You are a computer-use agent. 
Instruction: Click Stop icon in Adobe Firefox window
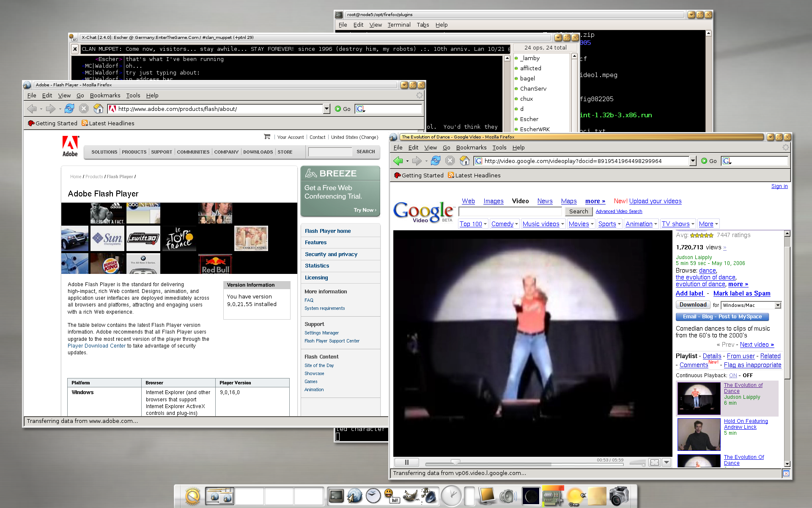click(x=84, y=109)
